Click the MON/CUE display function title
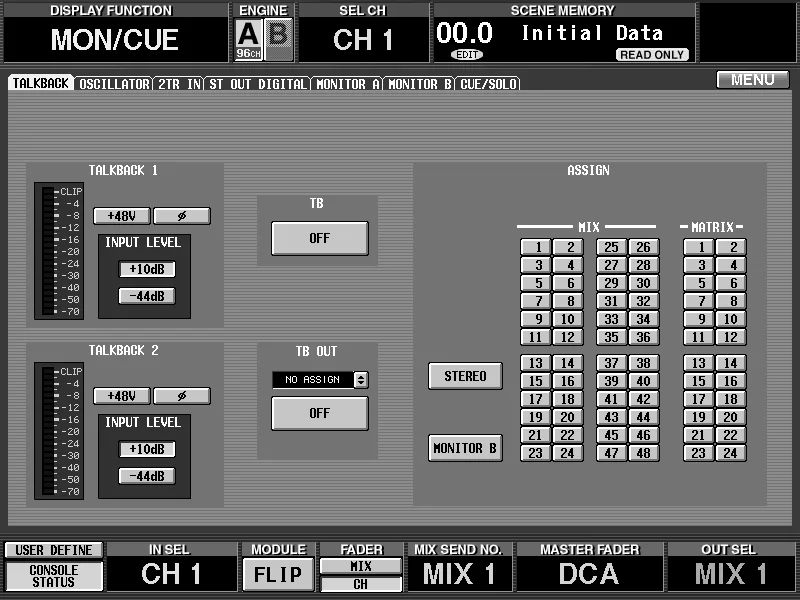 coord(115,40)
